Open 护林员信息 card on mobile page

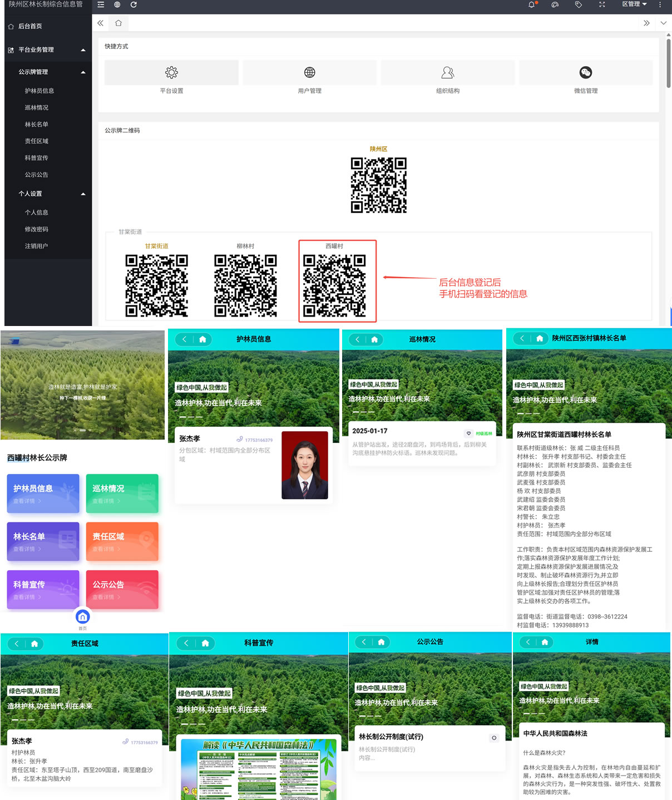click(x=43, y=493)
